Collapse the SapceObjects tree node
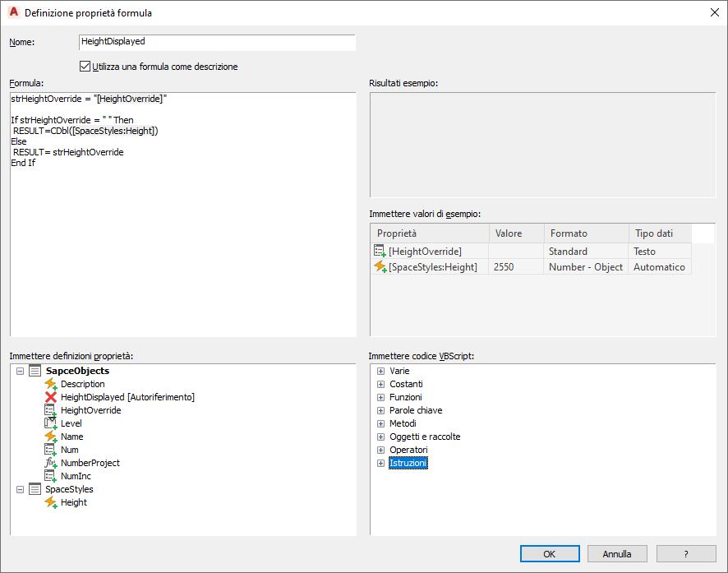Image resolution: width=728 pixels, height=573 pixels. click(20, 371)
